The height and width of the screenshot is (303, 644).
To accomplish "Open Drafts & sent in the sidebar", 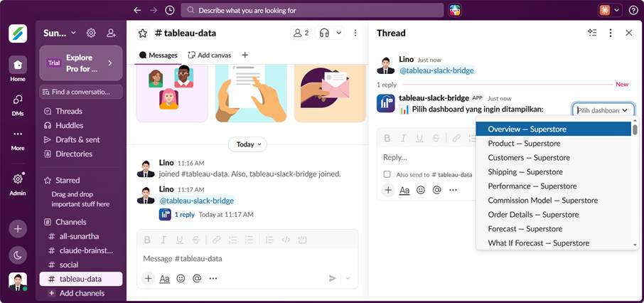I will (81, 140).
